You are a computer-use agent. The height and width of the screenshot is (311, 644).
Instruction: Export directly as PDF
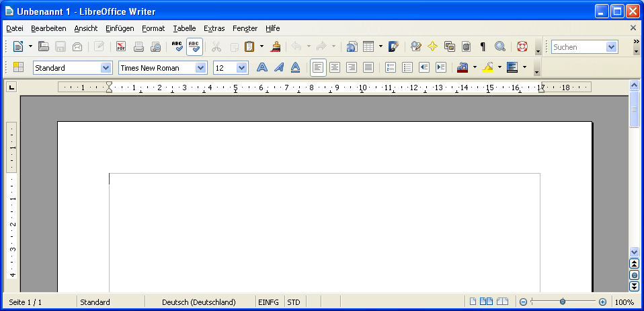coord(121,46)
